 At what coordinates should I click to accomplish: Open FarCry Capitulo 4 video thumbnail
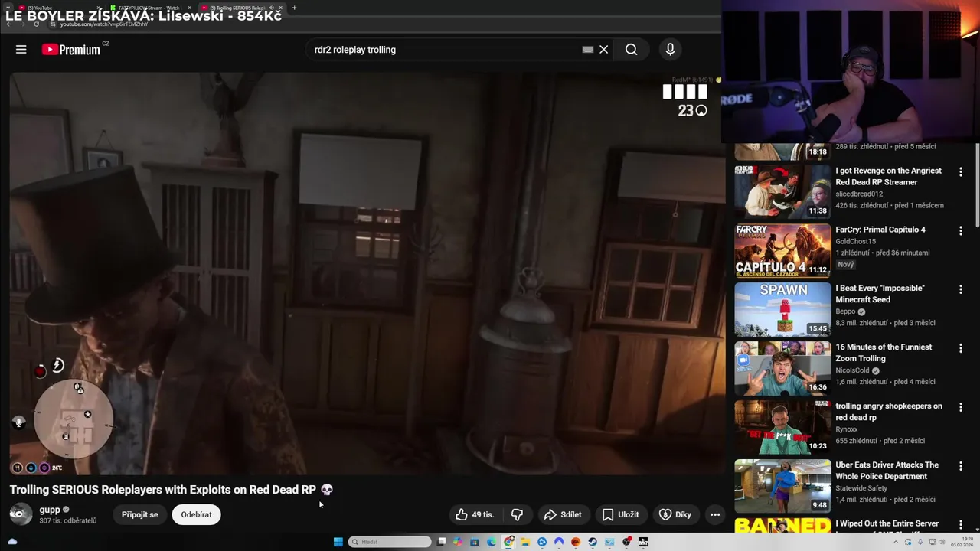pos(782,250)
